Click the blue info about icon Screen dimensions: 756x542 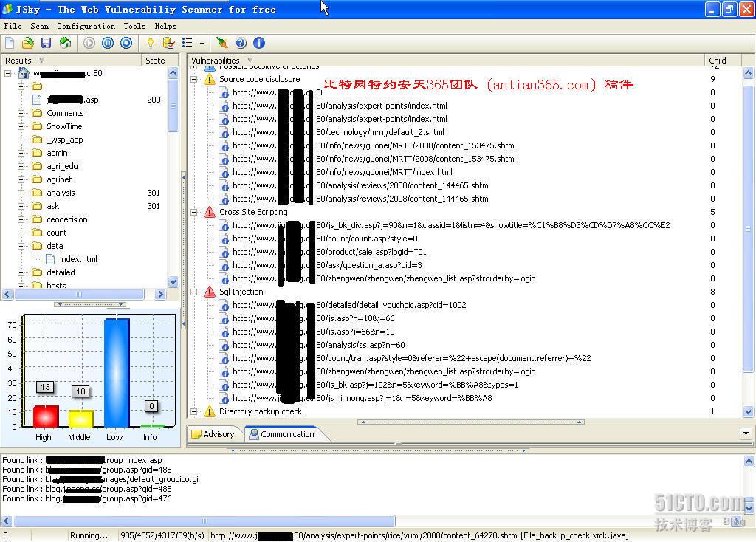tap(259, 43)
